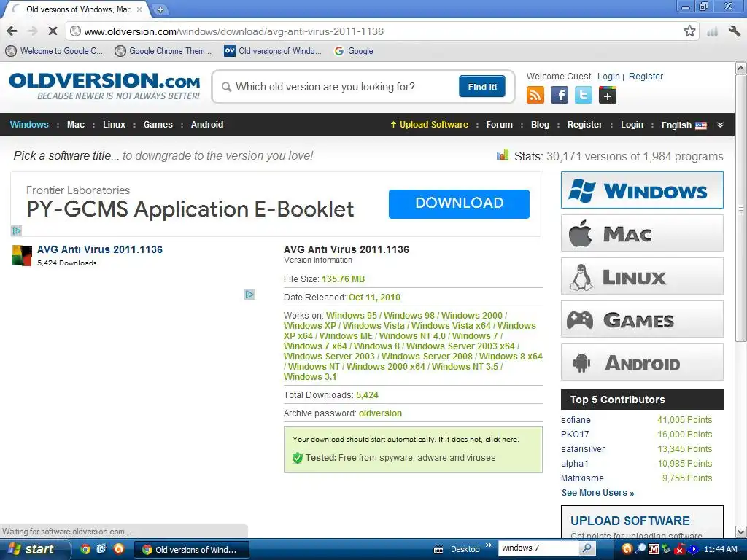Click the page scrollbar up arrow
The image size is (747, 560).
tap(741, 69)
